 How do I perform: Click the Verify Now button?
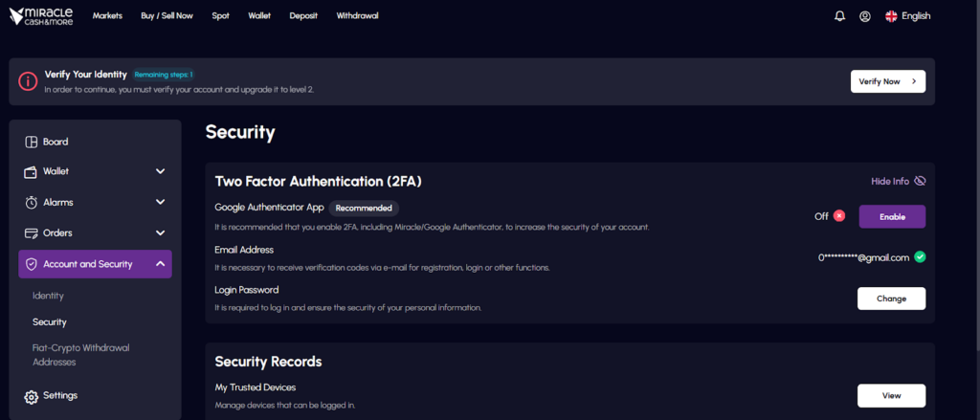click(887, 81)
